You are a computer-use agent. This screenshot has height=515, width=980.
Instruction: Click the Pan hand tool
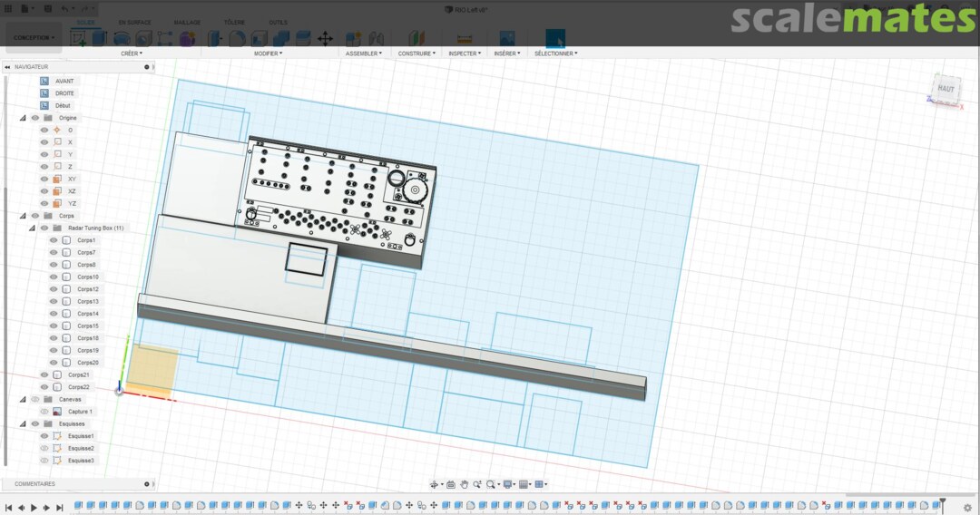coord(464,484)
